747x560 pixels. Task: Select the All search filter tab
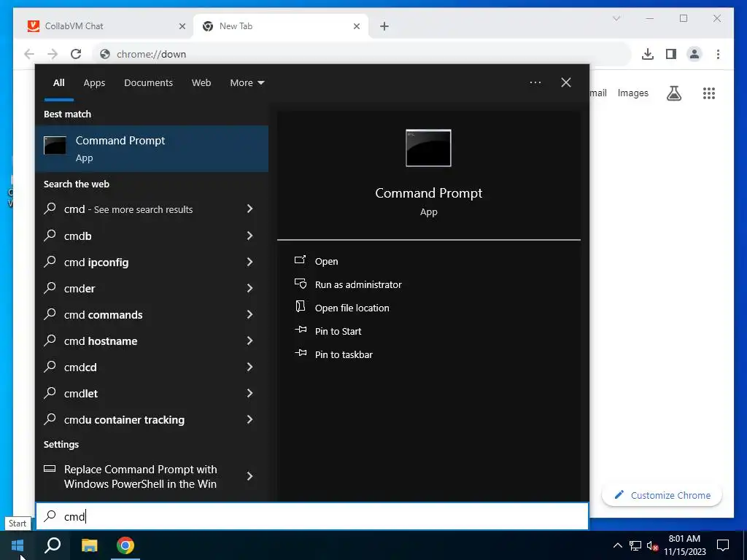pyautogui.click(x=58, y=82)
